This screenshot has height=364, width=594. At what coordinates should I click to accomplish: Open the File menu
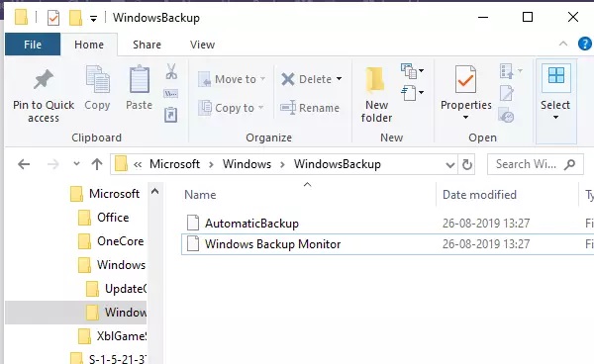pos(33,45)
